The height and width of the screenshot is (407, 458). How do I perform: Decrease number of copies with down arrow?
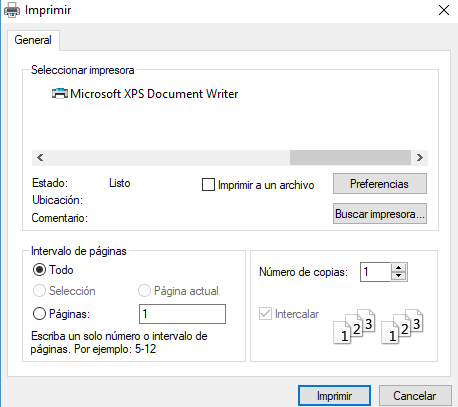[x=398, y=276]
